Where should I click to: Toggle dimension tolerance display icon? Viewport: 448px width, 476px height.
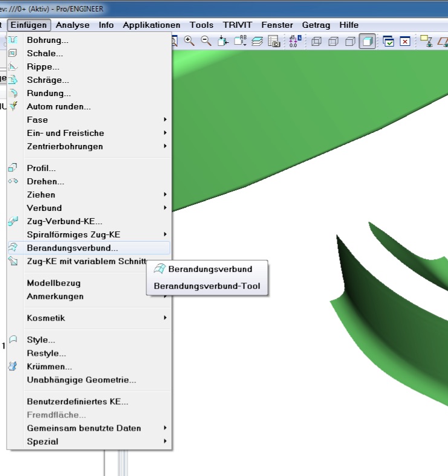tap(295, 41)
